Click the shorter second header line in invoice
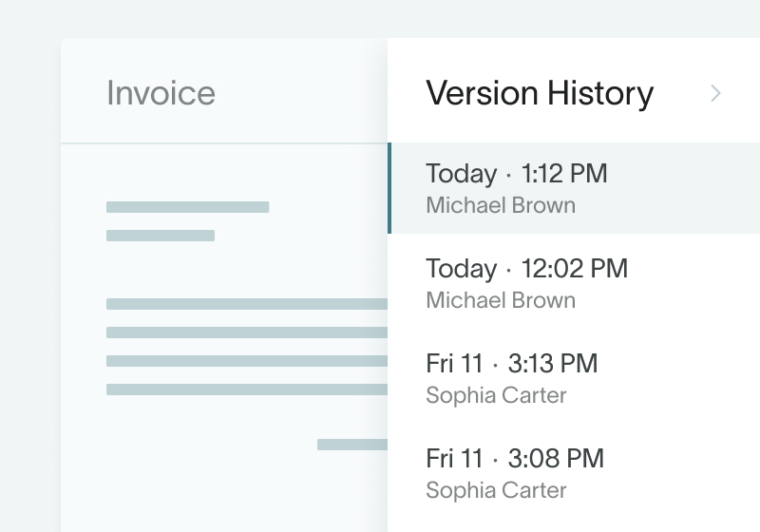 (x=160, y=236)
